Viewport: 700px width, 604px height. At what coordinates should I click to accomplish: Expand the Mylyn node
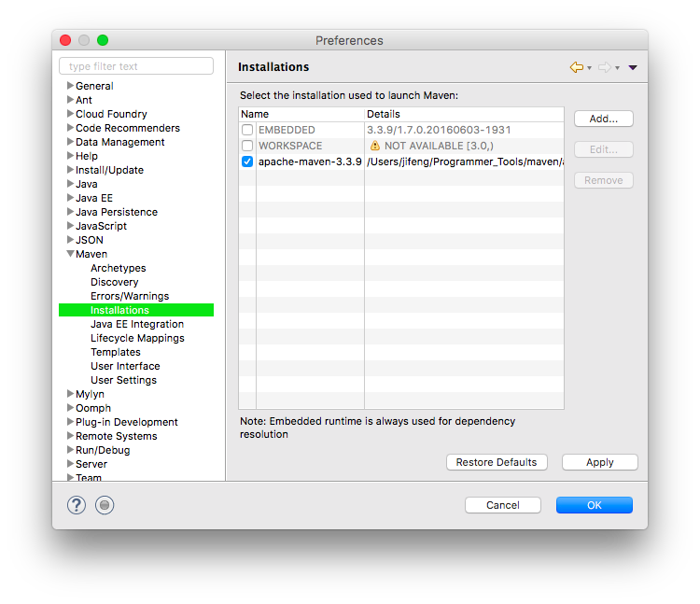pyautogui.click(x=70, y=393)
